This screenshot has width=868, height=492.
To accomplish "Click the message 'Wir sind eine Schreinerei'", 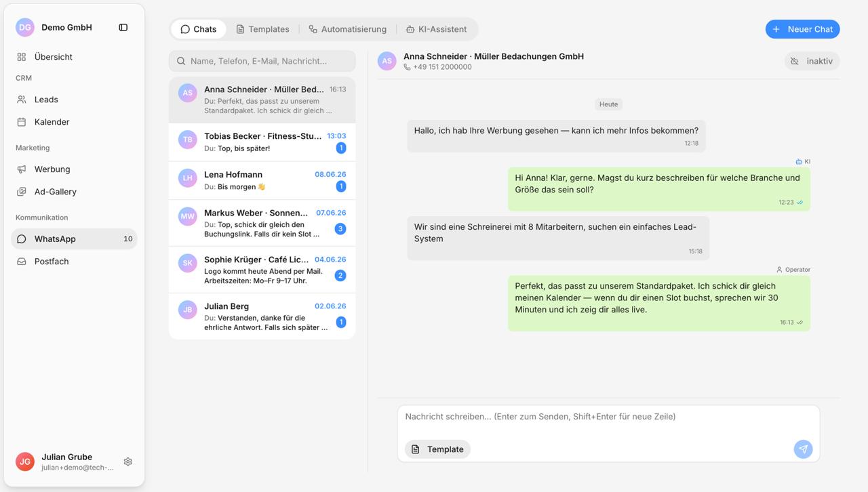I will (558, 238).
